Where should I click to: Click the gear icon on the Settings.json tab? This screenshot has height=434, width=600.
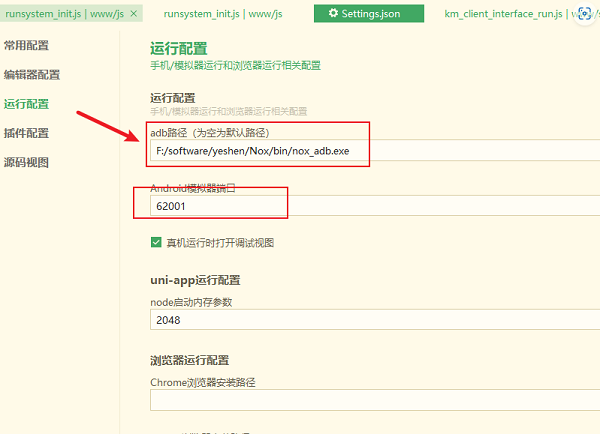pyautogui.click(x=332, y=13)
